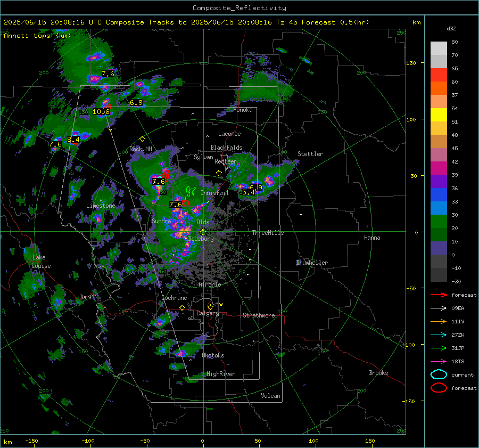Viewport: 479px width, 448px height.
Task: Click the yellow diamond marker beside Cochrane
Action: click(183, 308)
